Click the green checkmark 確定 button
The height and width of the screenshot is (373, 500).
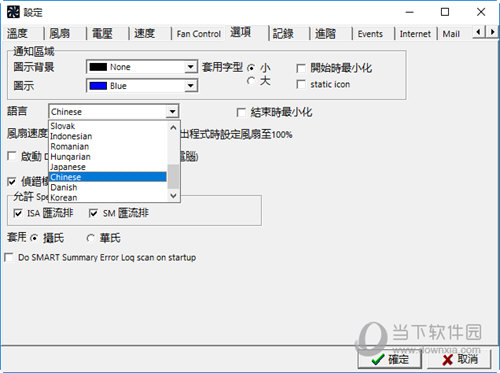389,359
